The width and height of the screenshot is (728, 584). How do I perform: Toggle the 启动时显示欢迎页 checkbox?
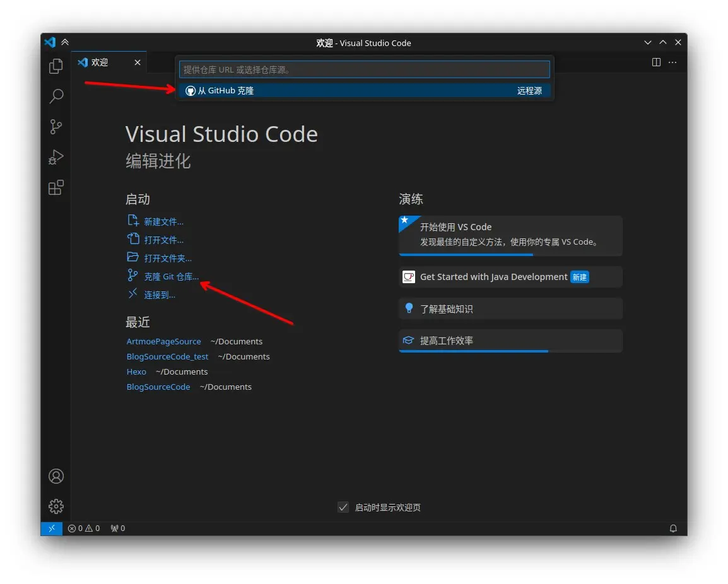pos(343,508)
